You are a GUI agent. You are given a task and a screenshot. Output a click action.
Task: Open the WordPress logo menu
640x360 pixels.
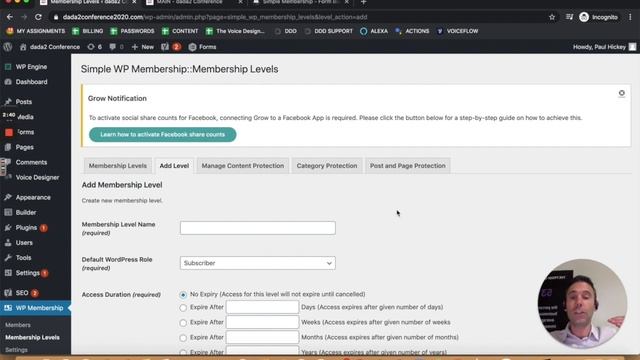tap(8, 47)
